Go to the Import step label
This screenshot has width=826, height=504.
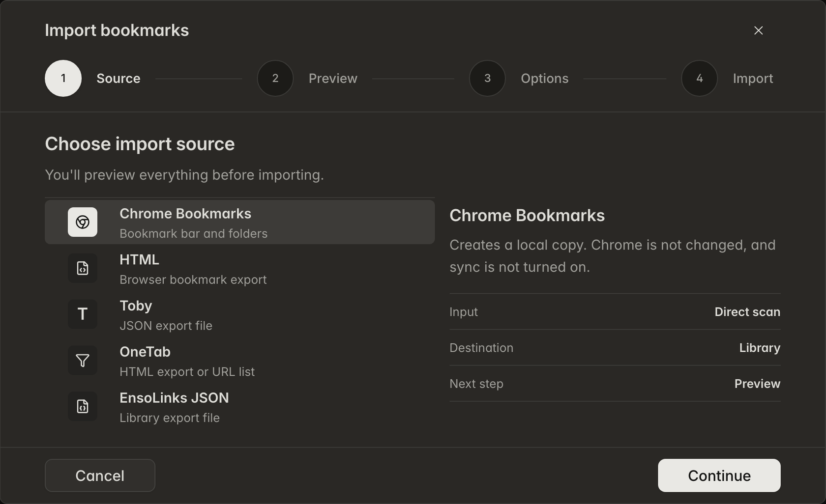pos(753,79)
